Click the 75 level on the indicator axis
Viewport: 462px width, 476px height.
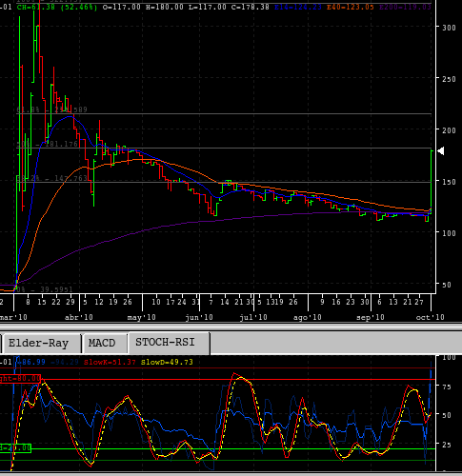(x=447, y=387)
